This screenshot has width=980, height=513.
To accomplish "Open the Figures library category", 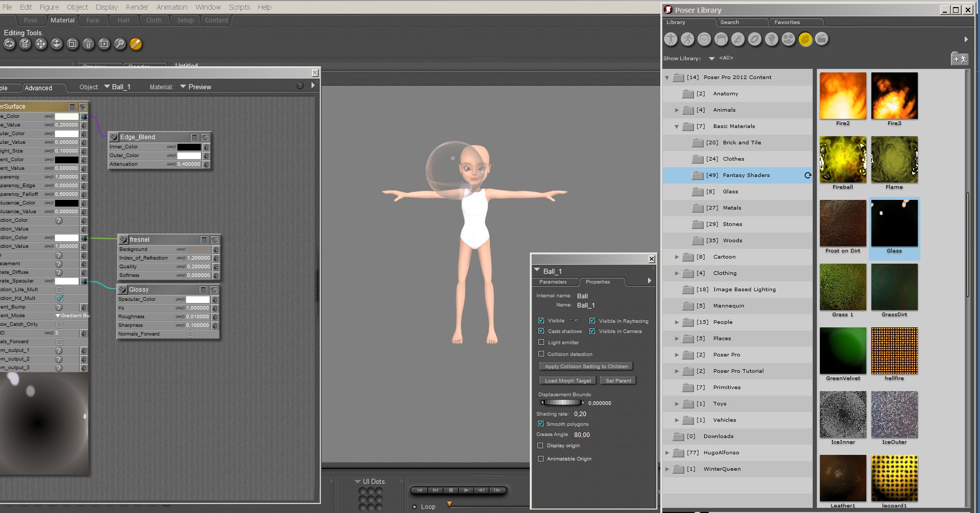I will pyautogui.click(x=671, y=39).
